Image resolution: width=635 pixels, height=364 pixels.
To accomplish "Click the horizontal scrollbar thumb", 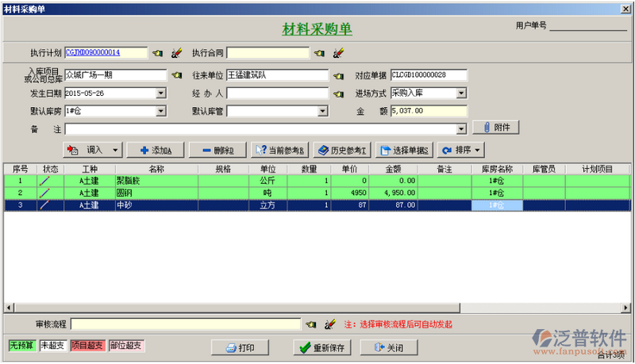I will [237, 308].
